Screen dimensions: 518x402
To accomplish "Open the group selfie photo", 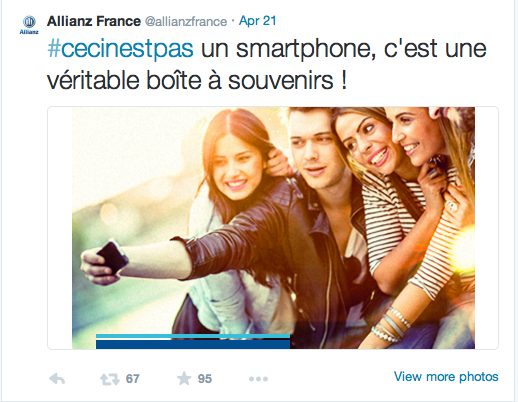I will coord(273,228).
